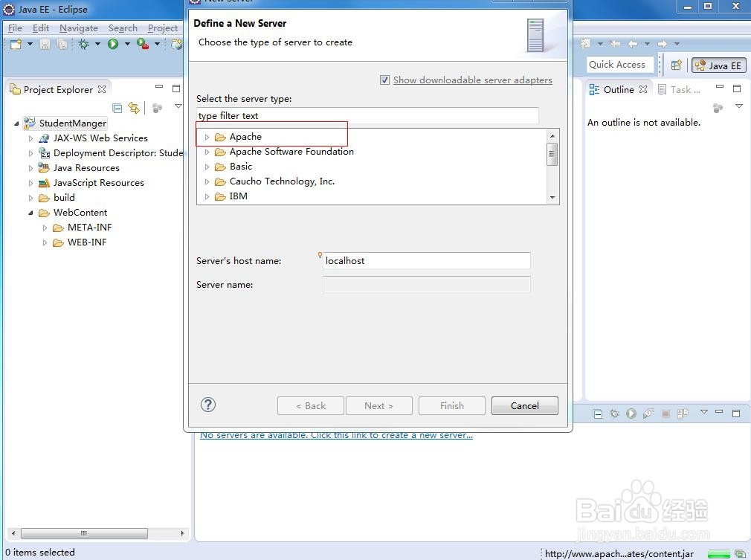751x560 pixels.
Task: Expand the IBM server folder
Action: coord(207,196)
